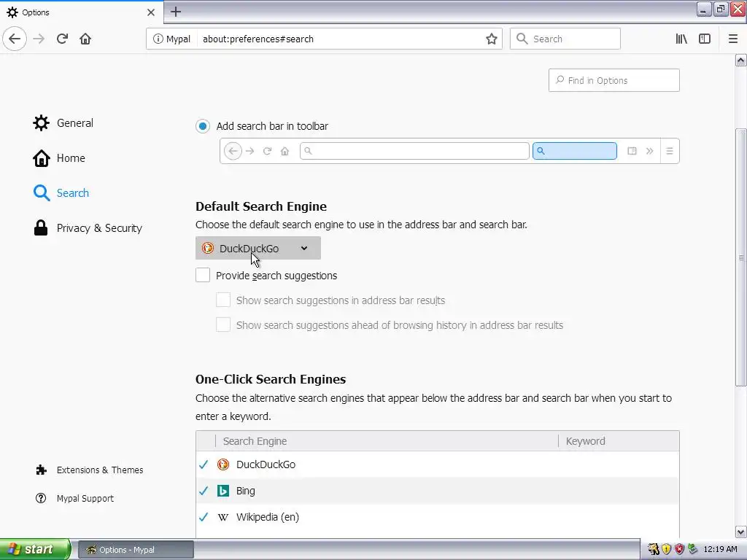Go back with the browser back arrow
The height and width of the screenshot is (560, 747).
(x=15, y=39)
